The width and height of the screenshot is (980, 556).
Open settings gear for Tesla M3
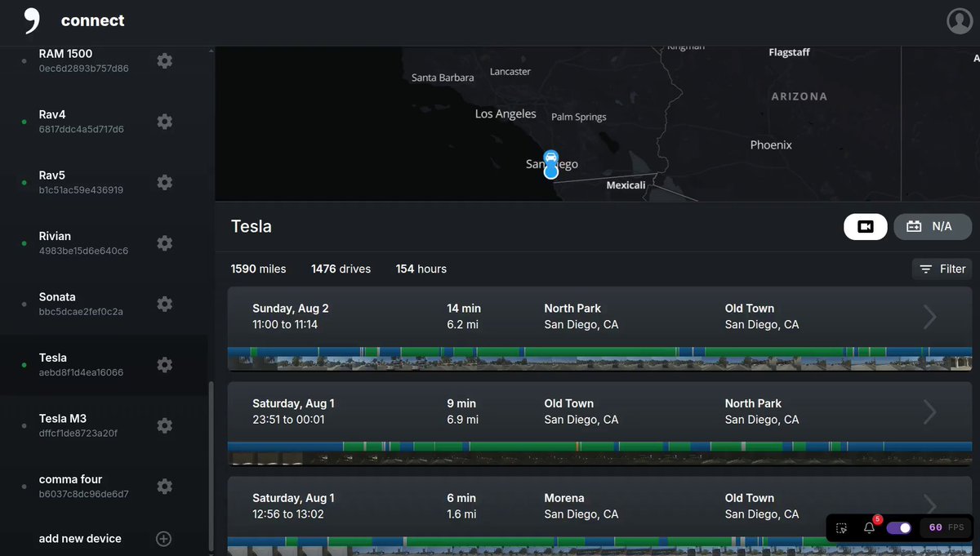(164, 425)
